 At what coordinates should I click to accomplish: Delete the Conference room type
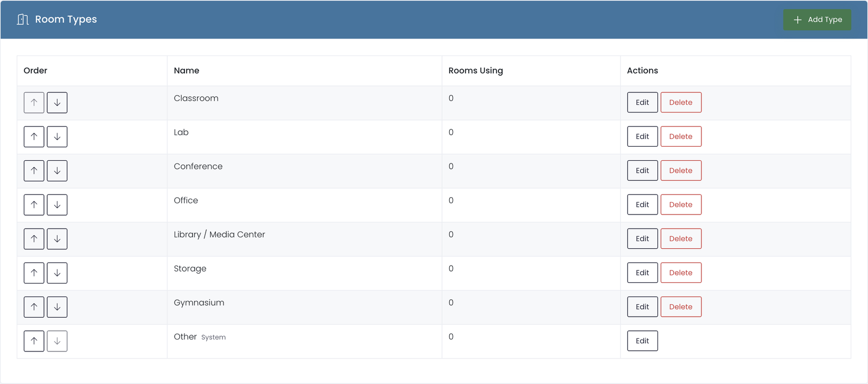tap(681, 171)
